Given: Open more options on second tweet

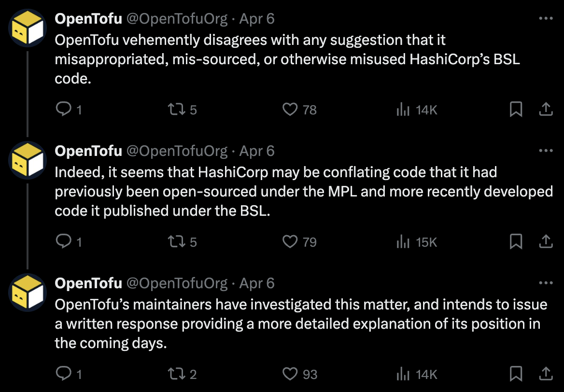Looking at the screenshot, I should pos(545,151).
